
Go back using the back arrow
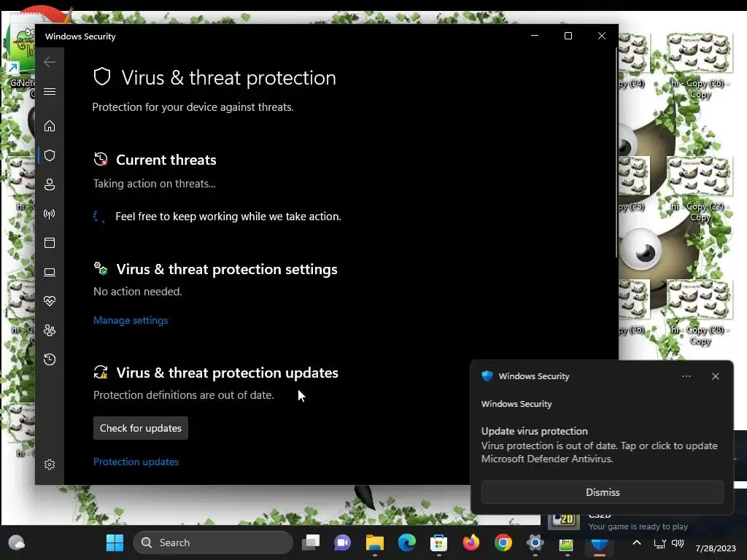(50, 62)
